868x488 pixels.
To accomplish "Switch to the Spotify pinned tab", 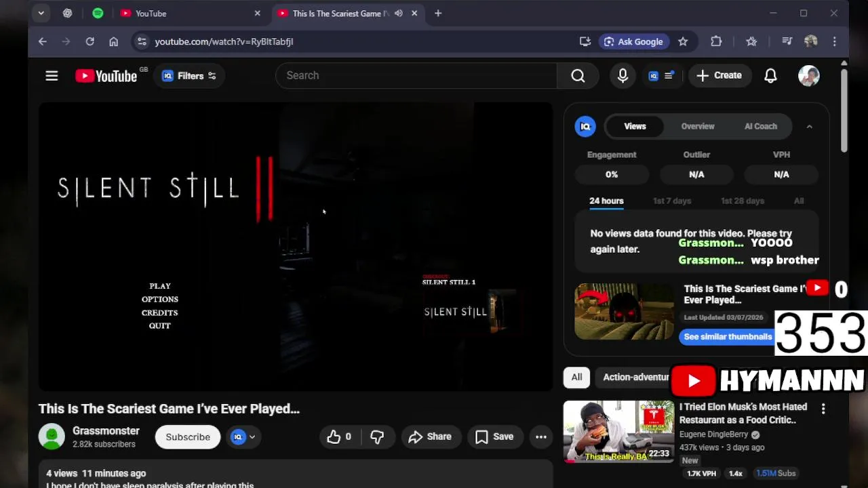I will [x=98, y=14].
